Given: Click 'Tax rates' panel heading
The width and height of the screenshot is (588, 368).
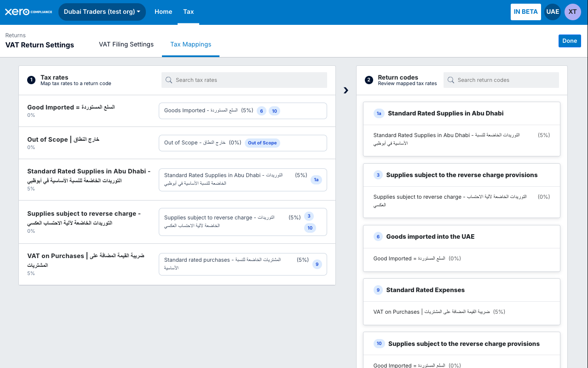Looking at the screenshot, I should pyautogui.click(x=54, y=78).
